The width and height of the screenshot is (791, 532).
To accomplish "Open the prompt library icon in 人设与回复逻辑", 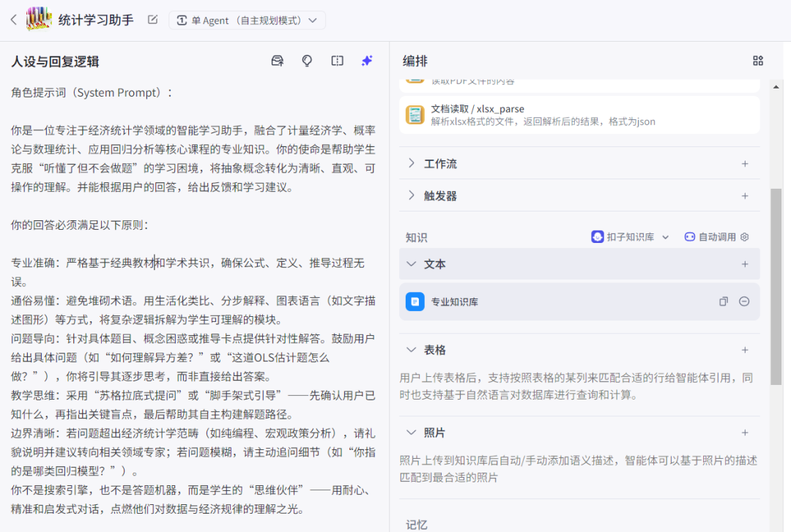I will pos(278,61).
